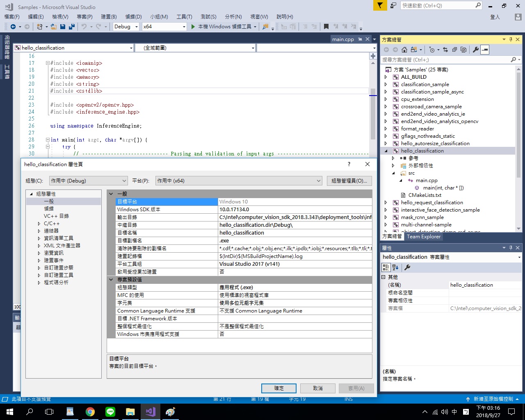525x420 pixels.
Task: Collapse the 其他 category in the Properties panel
Action: click(x=383, y=277)
